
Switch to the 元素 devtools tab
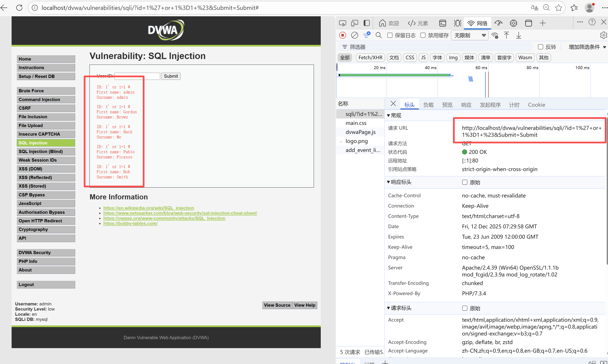(418, 23)
